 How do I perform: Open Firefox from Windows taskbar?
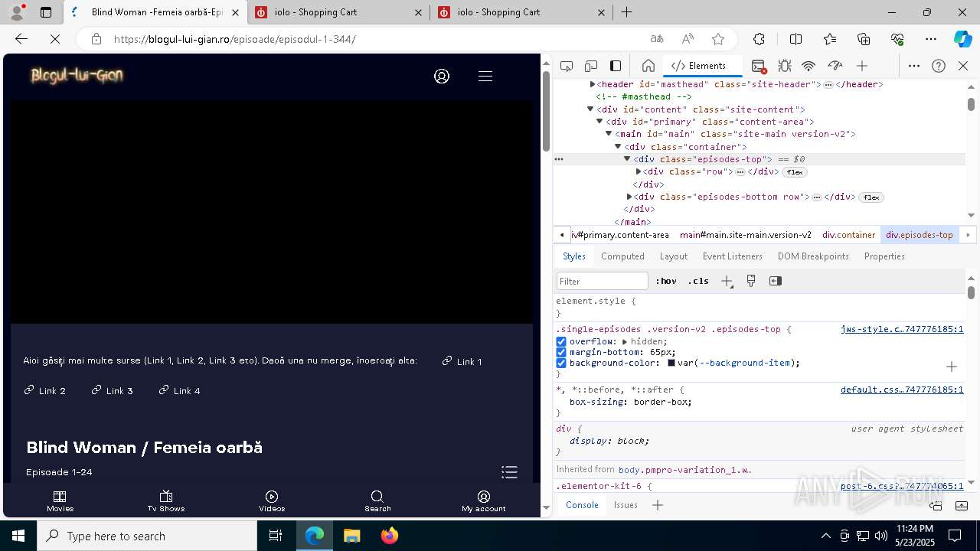coord(390,536)
